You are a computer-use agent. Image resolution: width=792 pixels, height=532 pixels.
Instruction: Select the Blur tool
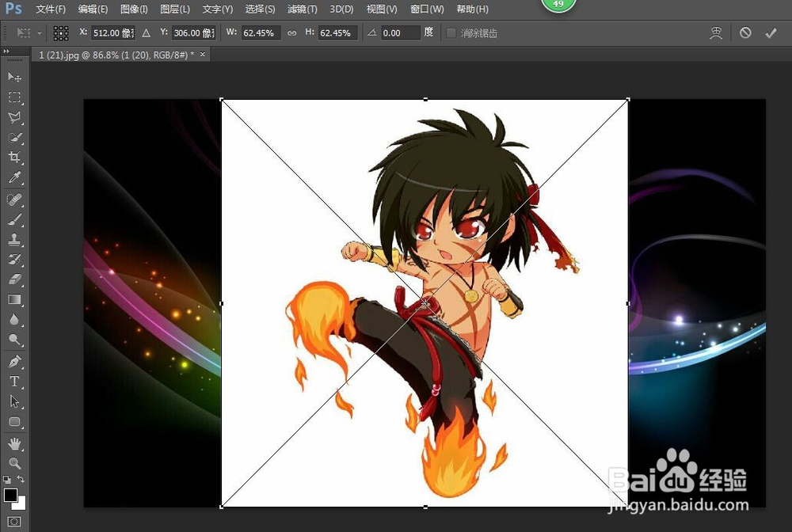tap(14, 320)
